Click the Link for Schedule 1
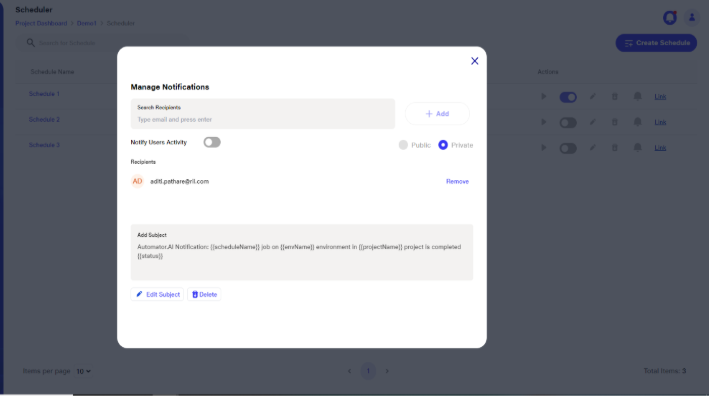709x396 pixels. click(660, 97)
